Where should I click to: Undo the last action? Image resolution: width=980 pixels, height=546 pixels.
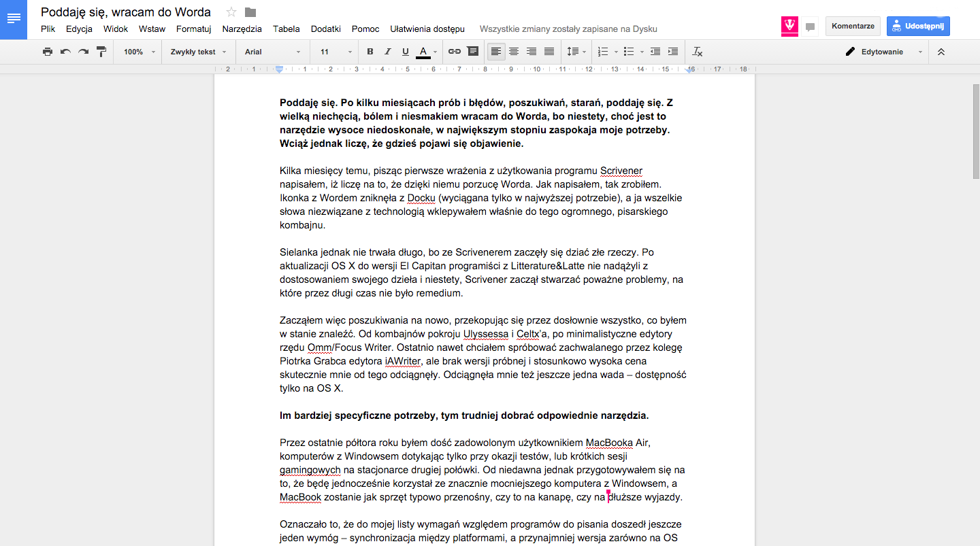pos(65,52)
